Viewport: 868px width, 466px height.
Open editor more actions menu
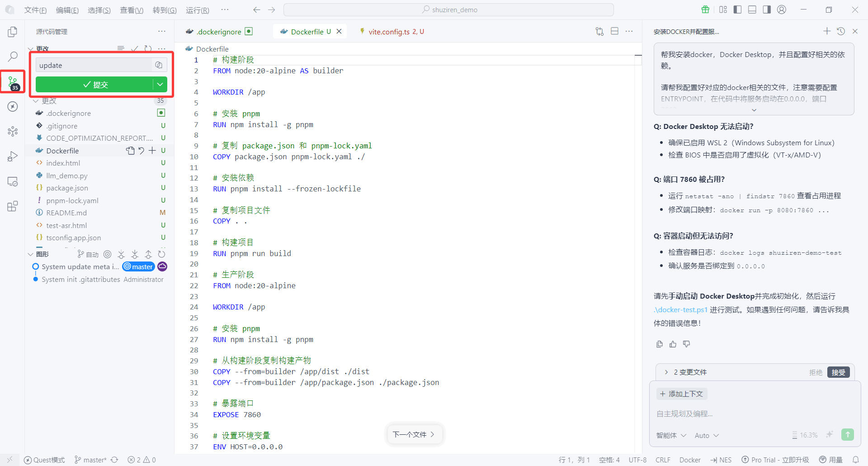pos(629,31)
